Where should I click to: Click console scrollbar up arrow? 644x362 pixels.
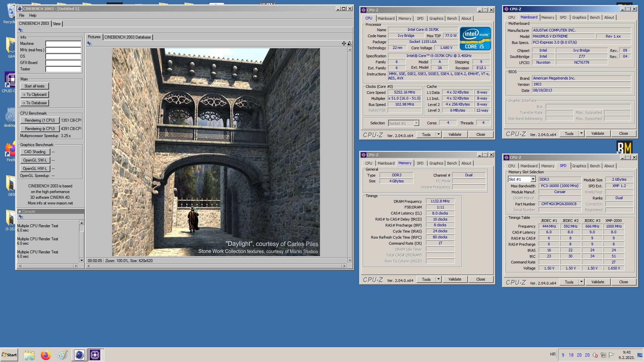tap(82, 223)
